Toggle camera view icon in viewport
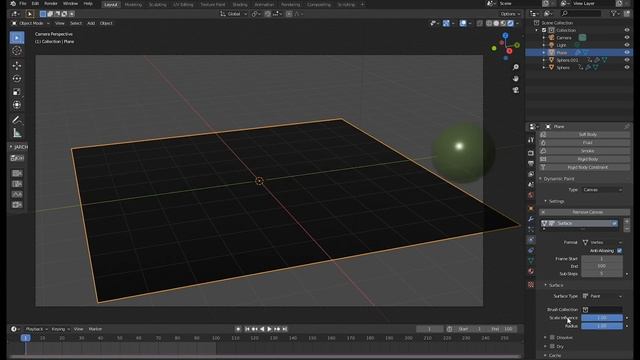This screenshot has height=360, width=640. (516, 90)
